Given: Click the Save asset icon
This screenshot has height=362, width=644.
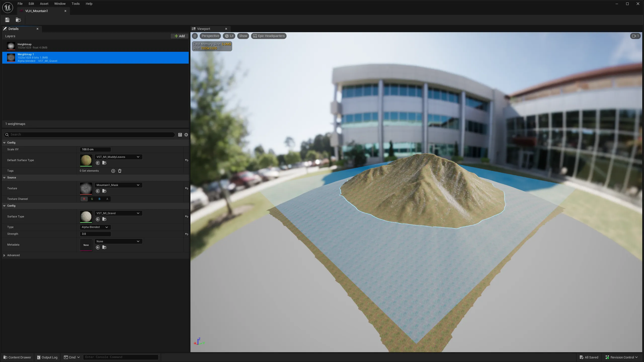Looking at the screenshot, I should (7, 20).
